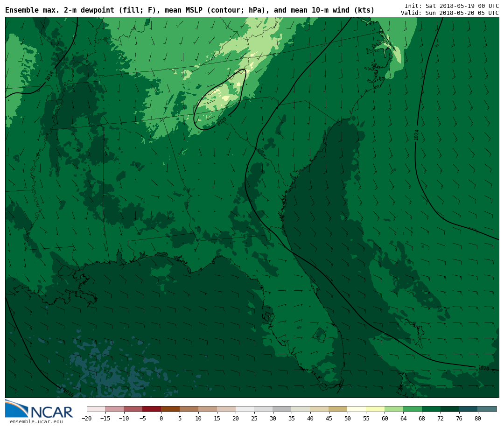Pick the green swatch between 64 and 68
Viewport: 504px width, 427px height.
[413, 409]
